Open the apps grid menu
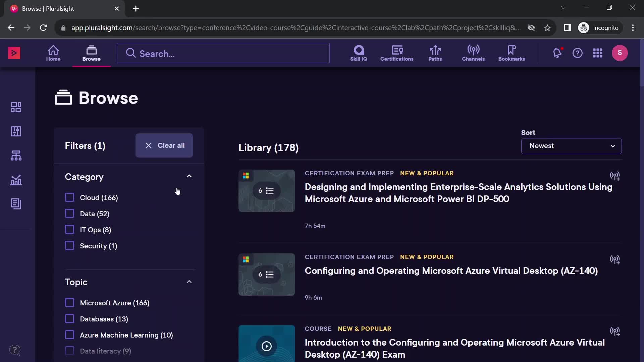The image size is (644, 362). tap(598, 53)
